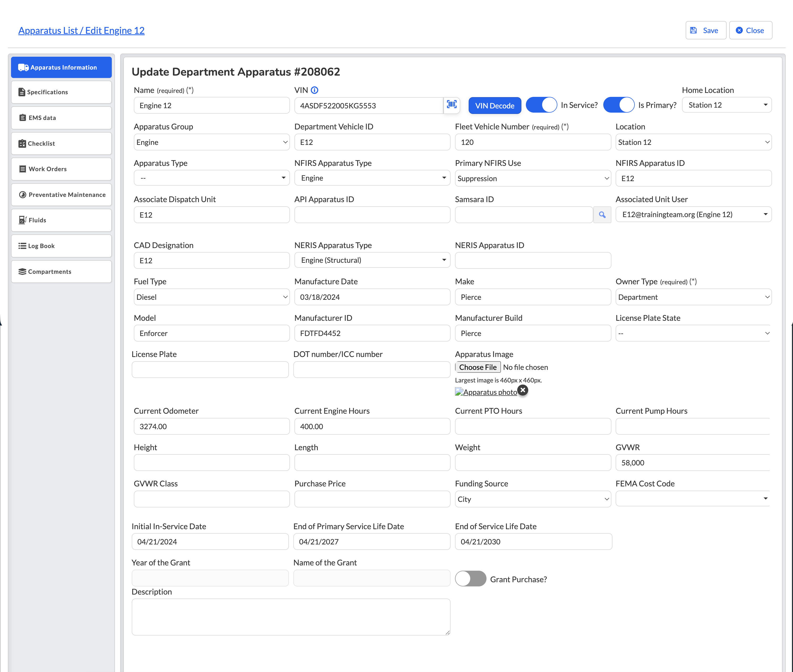Screen dimensions: 793x672
Task: Expand the Fuel Type dropdown
Action: (x=212, y=297)
